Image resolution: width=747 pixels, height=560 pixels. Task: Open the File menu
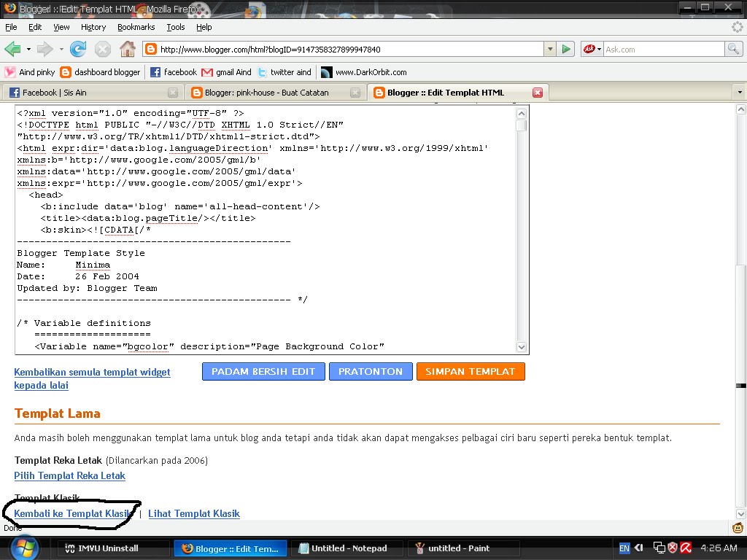point(11,27)
